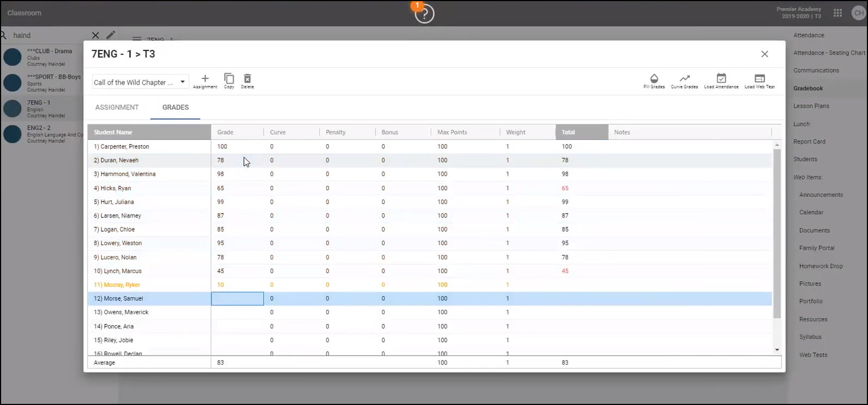
Task: Click in the haind search input
Action: tap(49, 35)
